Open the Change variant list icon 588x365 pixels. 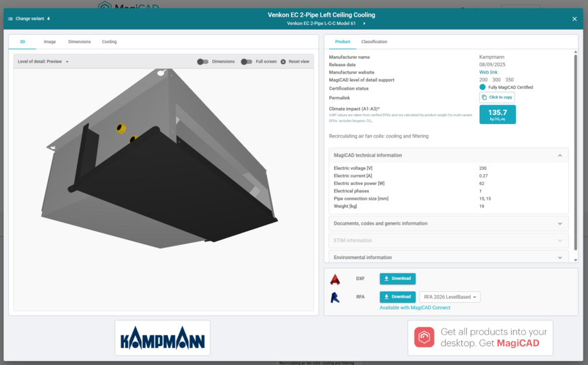10,19
